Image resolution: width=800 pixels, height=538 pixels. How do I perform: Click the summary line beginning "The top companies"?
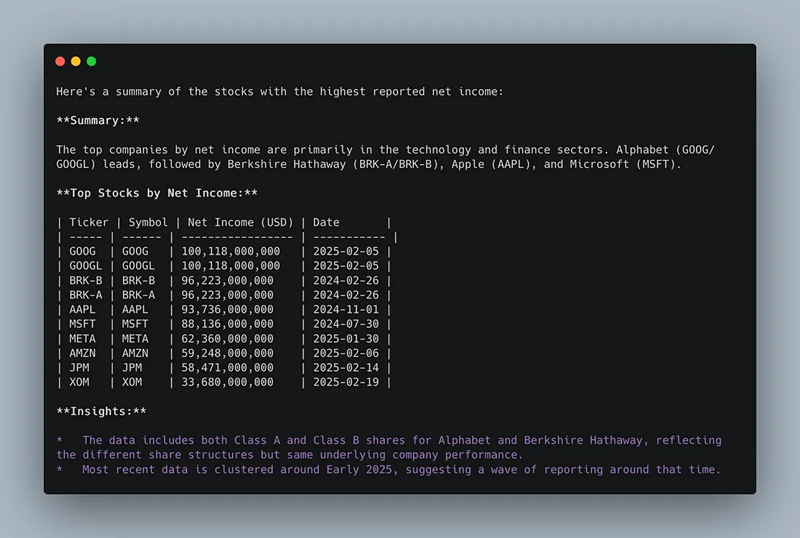[386, 157]
